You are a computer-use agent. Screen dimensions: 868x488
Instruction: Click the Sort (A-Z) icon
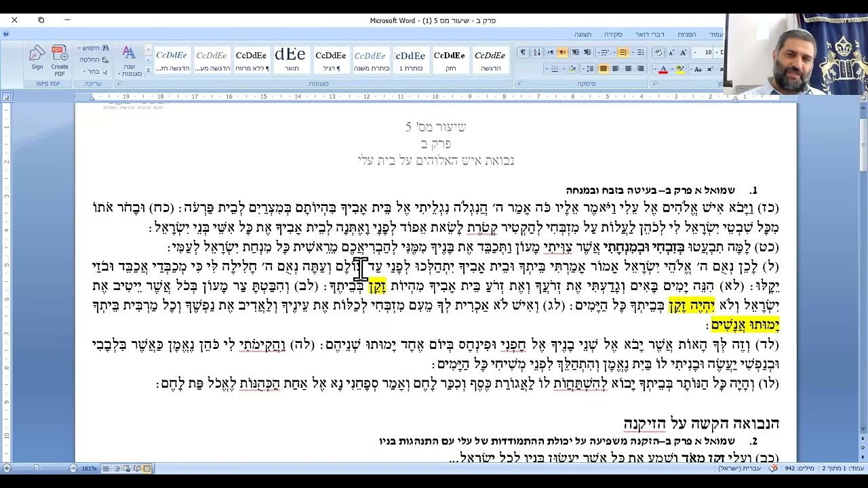(537, 52)
